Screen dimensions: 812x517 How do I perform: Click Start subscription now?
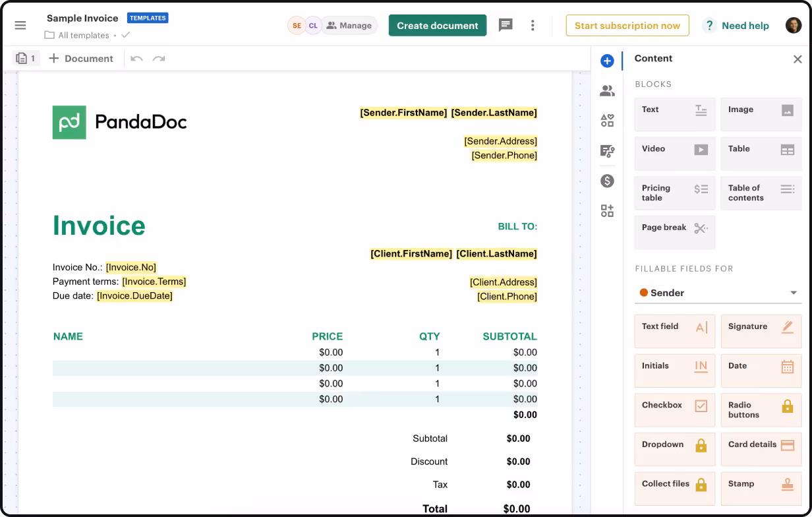click(627, 26)
